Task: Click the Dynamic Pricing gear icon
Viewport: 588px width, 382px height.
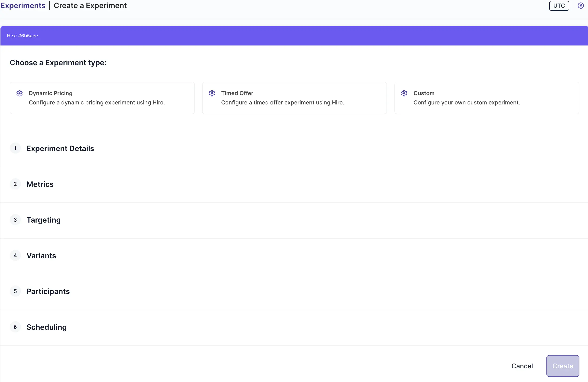Action: tap(19, 93)
